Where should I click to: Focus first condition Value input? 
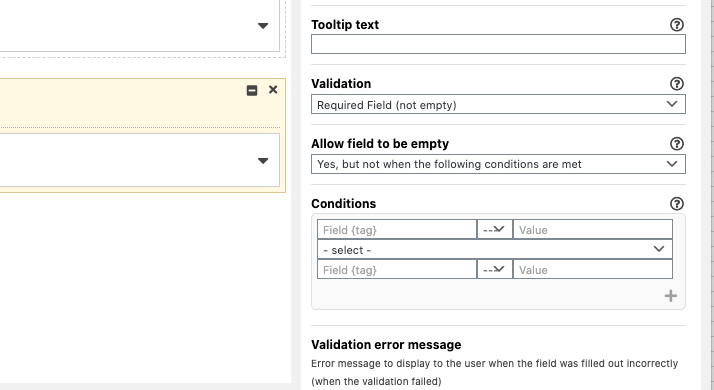point(592,230)
